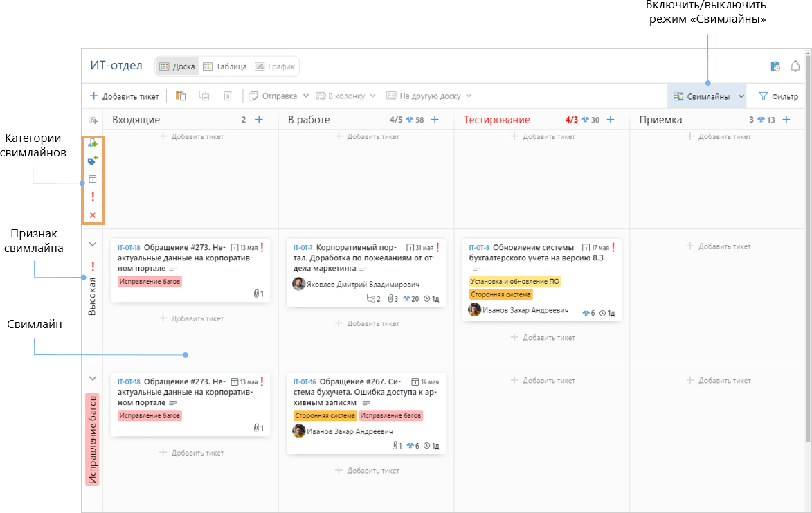Open ticket IT-OT-7 link
Viewport: 812px width, 513px height.
pos(303,247)
